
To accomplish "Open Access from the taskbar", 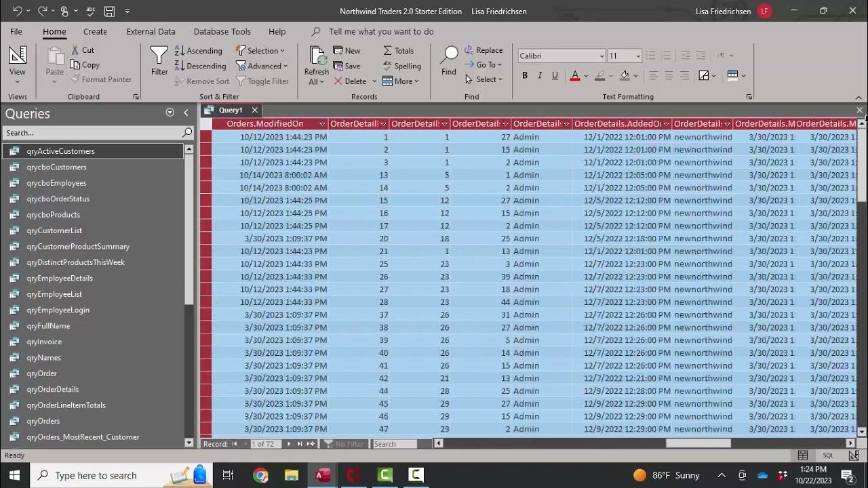I will point(322,475).
